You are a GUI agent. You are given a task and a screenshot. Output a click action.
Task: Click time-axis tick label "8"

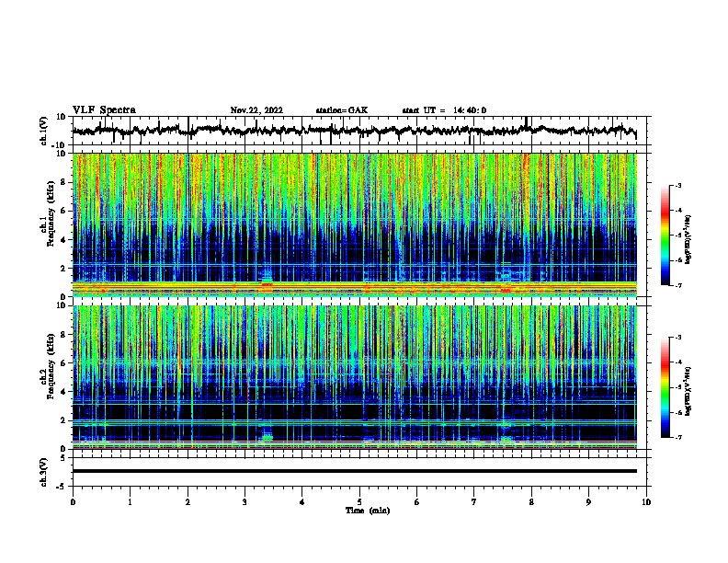point(531,502)
